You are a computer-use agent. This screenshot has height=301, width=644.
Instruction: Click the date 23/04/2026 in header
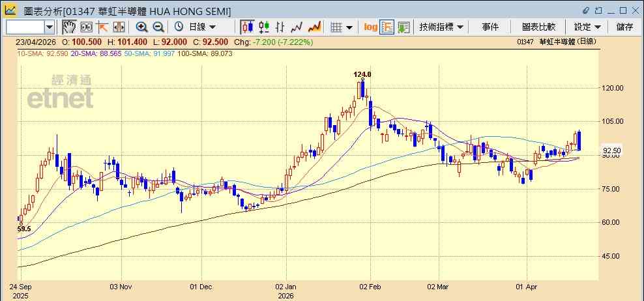pyautogui.click(x=37, y=42)
